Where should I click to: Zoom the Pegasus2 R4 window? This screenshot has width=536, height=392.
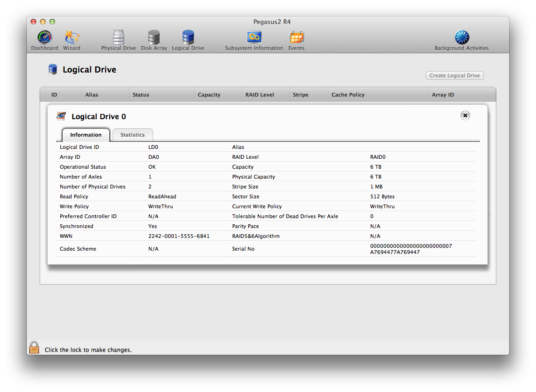(52, 22)
